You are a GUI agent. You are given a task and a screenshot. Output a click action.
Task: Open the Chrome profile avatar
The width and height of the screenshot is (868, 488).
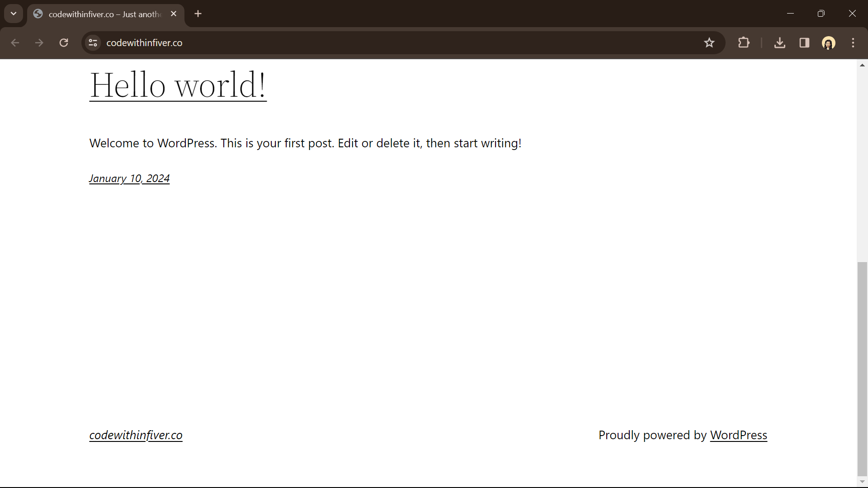[828, 43]
